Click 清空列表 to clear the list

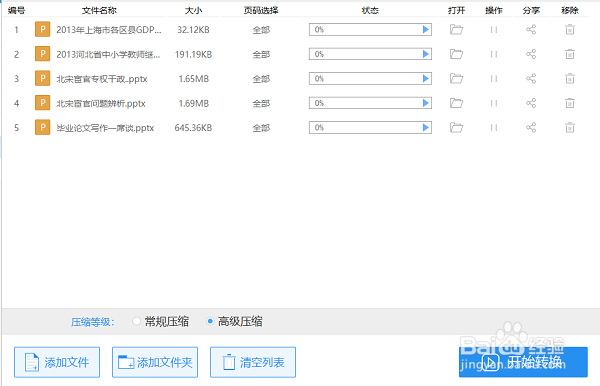253,362
